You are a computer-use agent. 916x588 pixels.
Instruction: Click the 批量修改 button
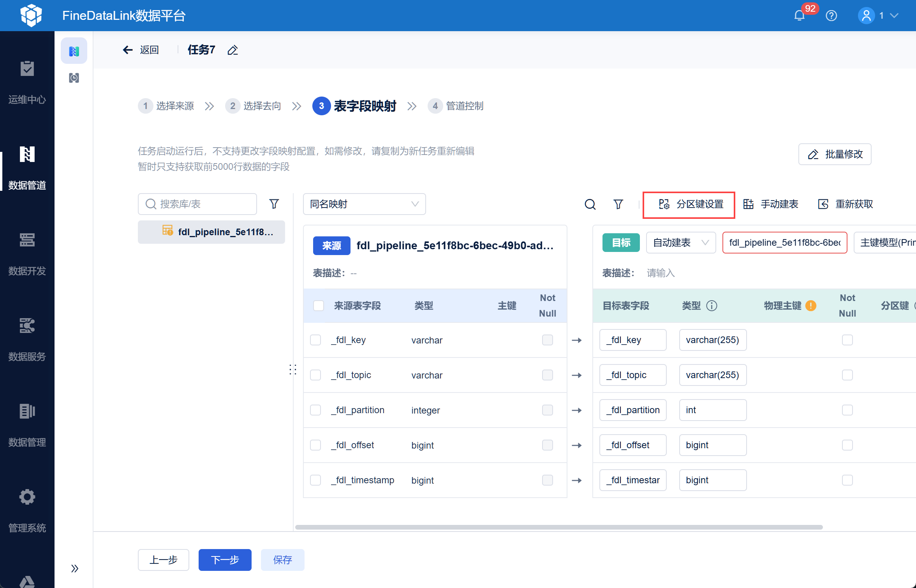point(835,154)
